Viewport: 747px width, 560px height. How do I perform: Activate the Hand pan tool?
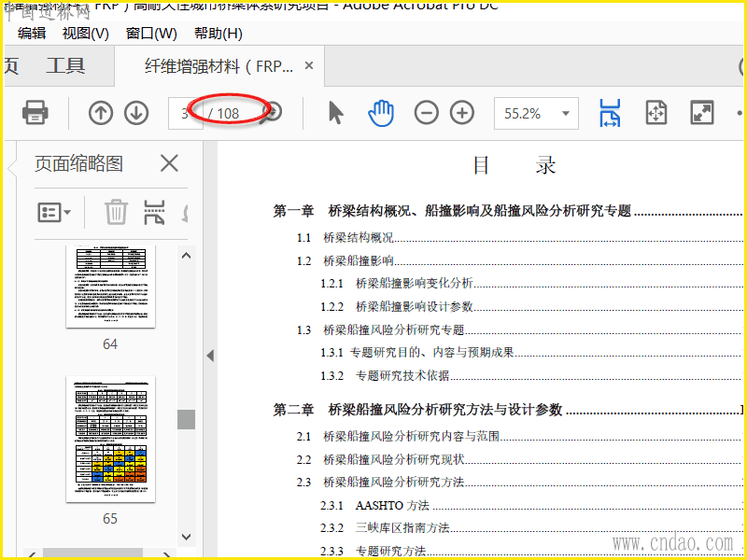381,113
